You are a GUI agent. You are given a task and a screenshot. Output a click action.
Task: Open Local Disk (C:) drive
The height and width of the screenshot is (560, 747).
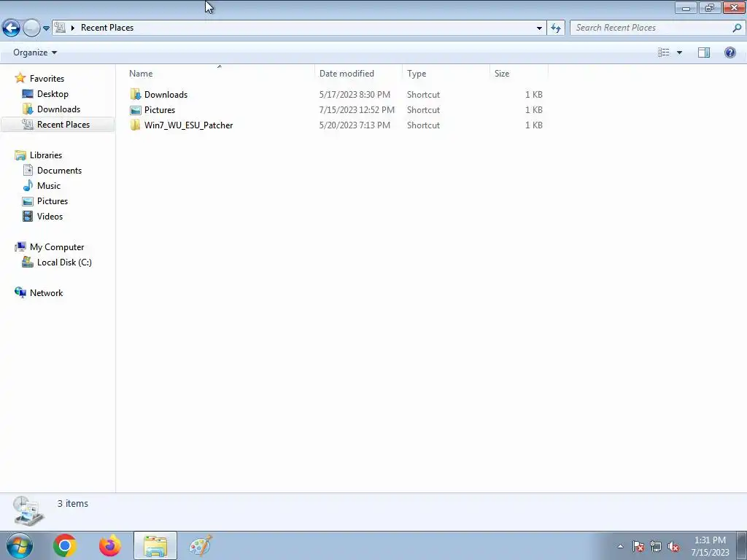tap(64, 262)
